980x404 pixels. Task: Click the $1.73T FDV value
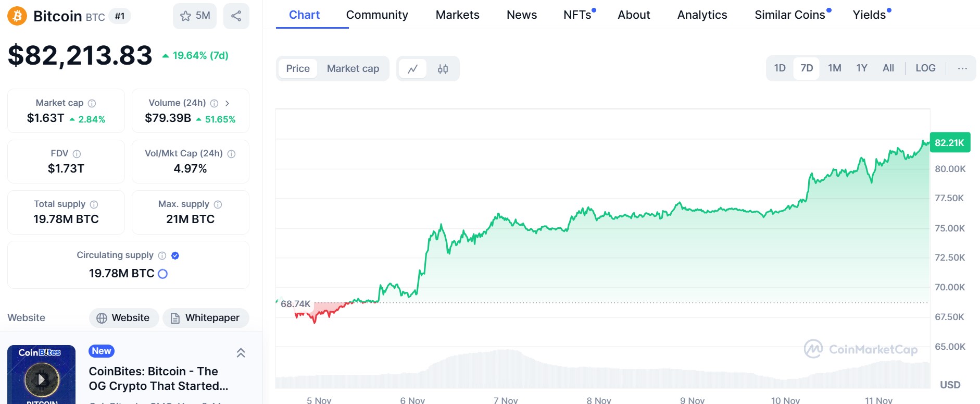66,169
